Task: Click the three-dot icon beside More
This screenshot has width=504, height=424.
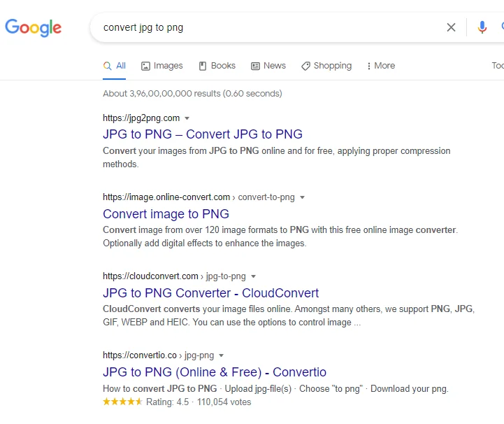Action: [x=368, y=66]
